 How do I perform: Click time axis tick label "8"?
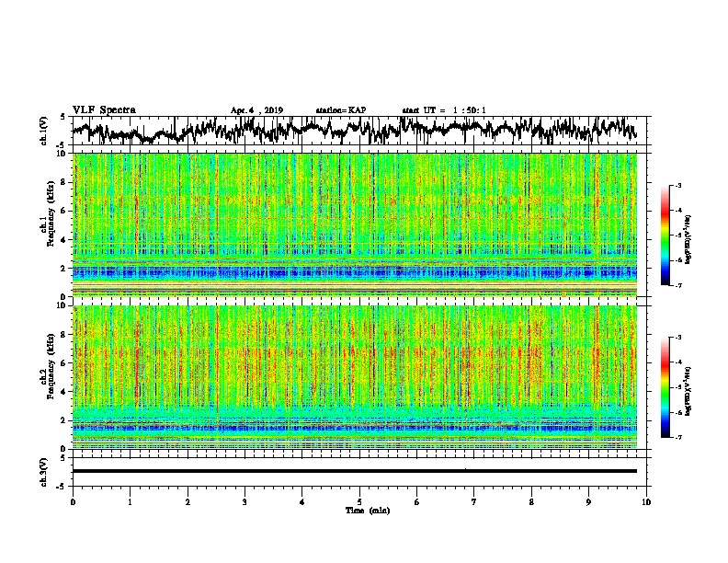coord(531,501)
